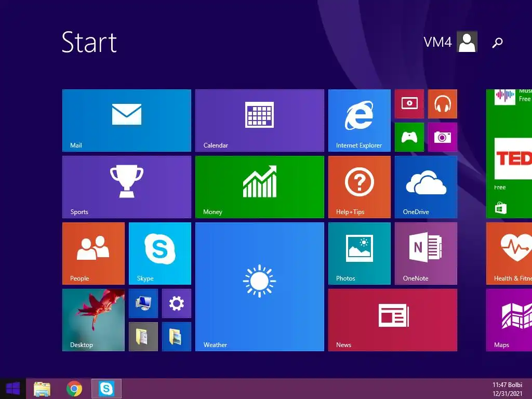
Task: Open the Photos tile
Action: click(x=360, y=254)
